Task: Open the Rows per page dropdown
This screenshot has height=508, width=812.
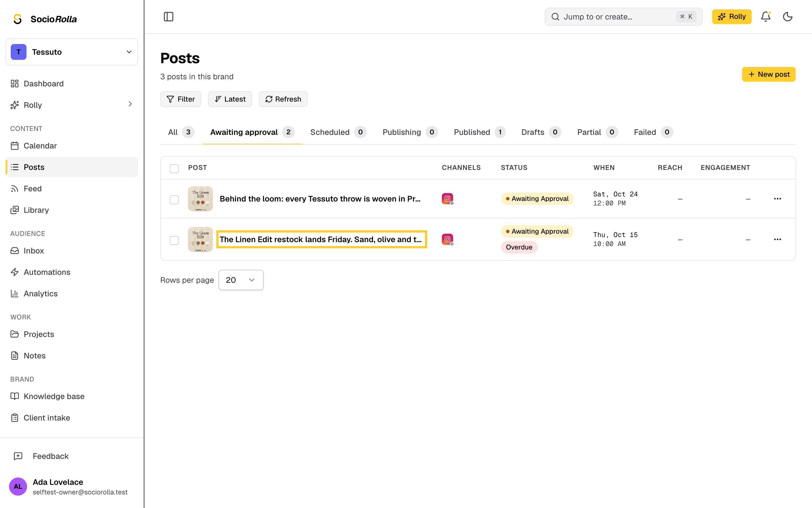Action: (x=241, y=280)
